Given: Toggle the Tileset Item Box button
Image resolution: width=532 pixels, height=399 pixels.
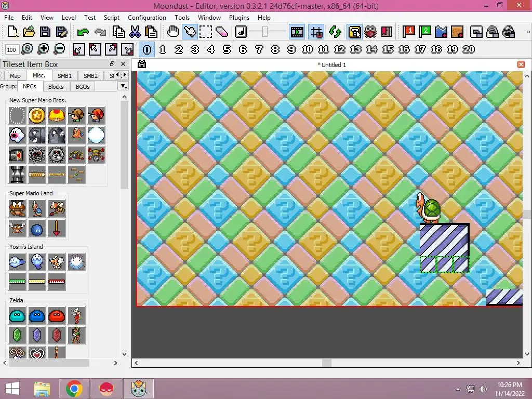Looking at the screenshot, I should tap(354, 32).
